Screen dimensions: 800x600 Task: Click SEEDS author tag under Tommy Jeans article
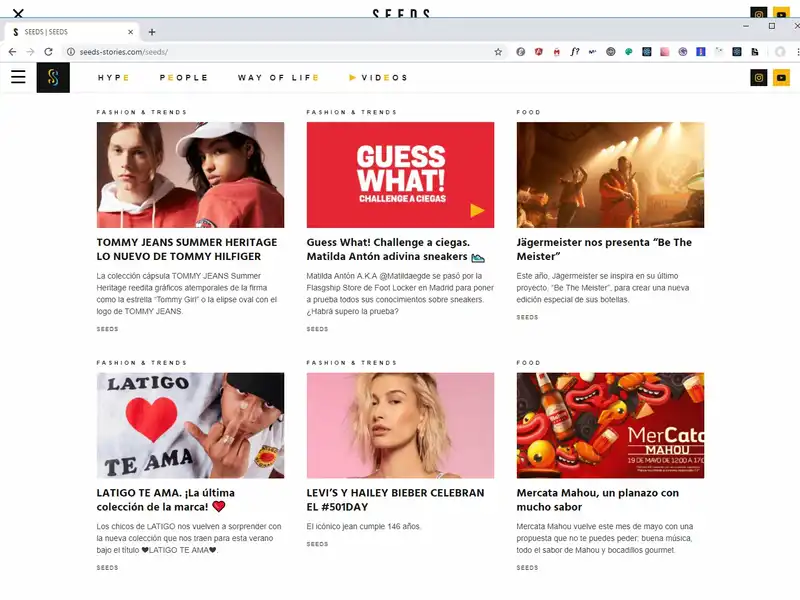click(107, 329)
